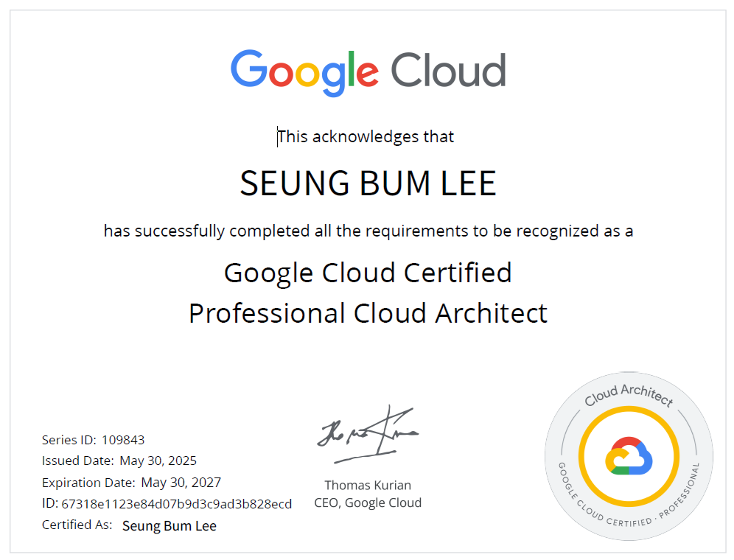
Task: Click 'Seung Bum Lee' next to Certified As
Action: pyautogui.click(x=169, y=526)
